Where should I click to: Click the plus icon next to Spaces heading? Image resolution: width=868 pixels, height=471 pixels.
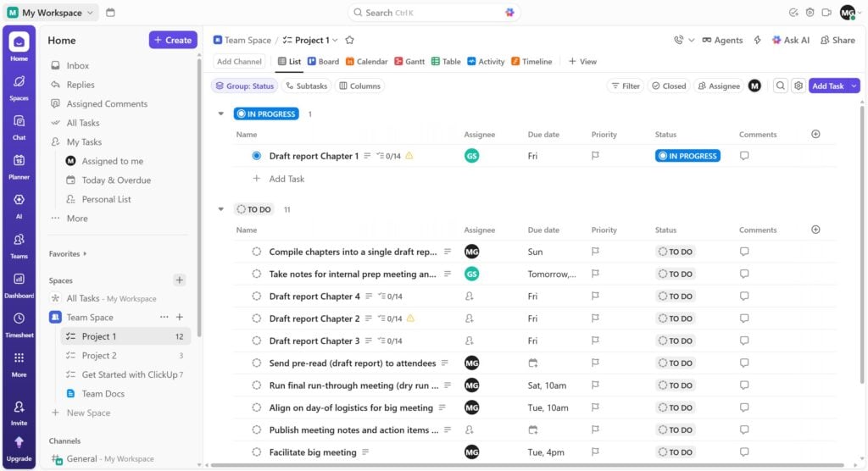[180, 280]
